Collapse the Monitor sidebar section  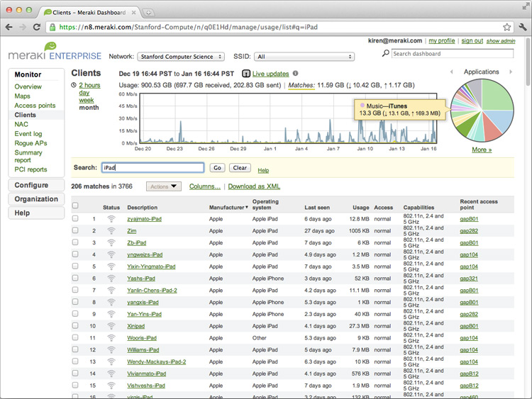pyautogui.click(x=28, y=74)
